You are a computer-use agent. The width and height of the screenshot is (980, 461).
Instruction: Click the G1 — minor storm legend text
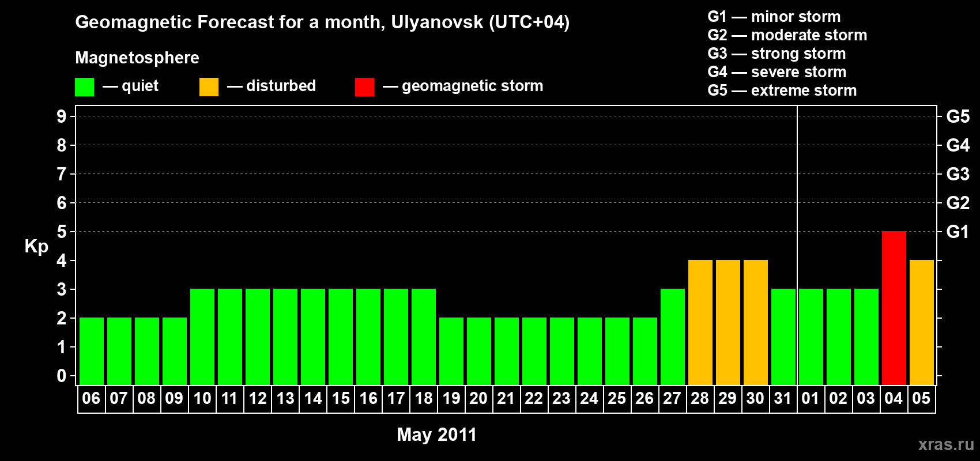point(774,17)
